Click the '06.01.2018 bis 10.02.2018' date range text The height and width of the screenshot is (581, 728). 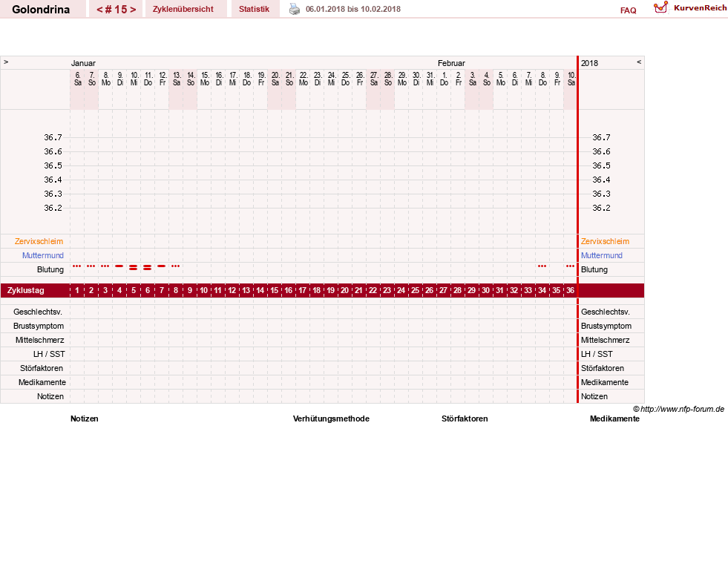pos(352,9)
